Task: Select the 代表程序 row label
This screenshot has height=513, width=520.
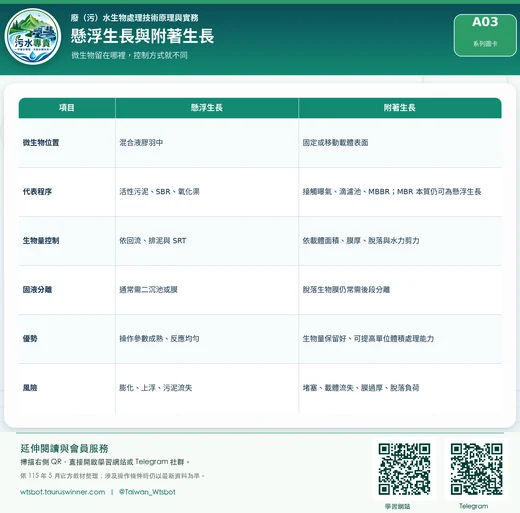Action: click(x=37, y=192)
